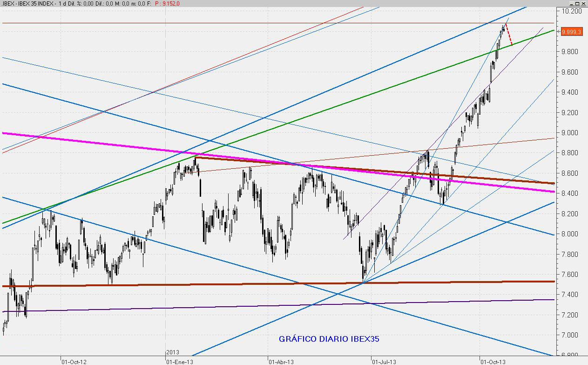Select the 01-Abr-13 date on time axis
The height and width of the screenshot is (365, 588).
coord(281,361)
